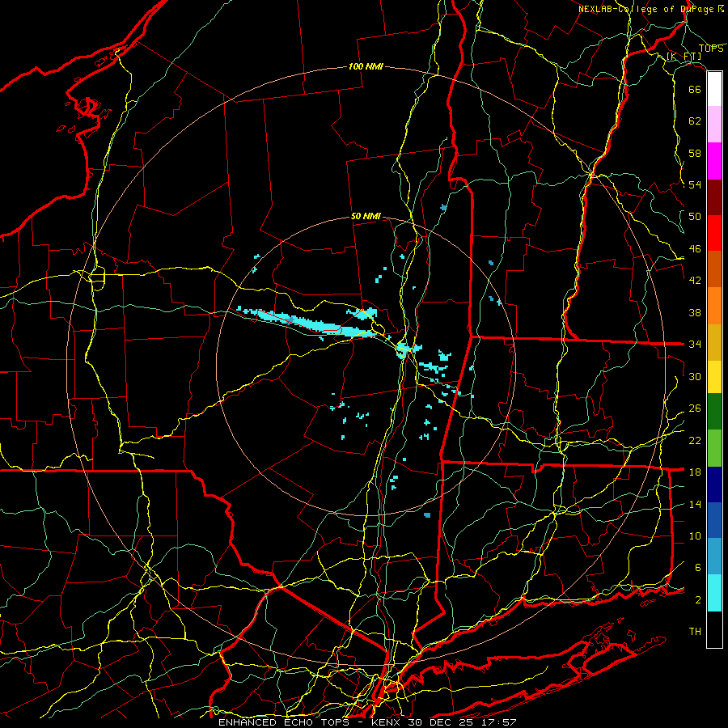Image resolution: width=728 pixels, height=728 pixels.
Task: Click the blue echo pixel south near 50 NMI ring
Action: tap(427, 515)
